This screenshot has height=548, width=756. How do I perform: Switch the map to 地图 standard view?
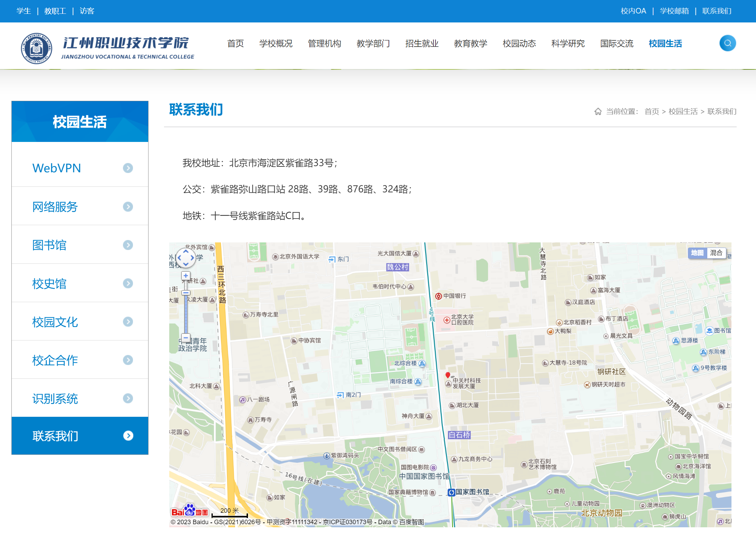click(697, 253)
